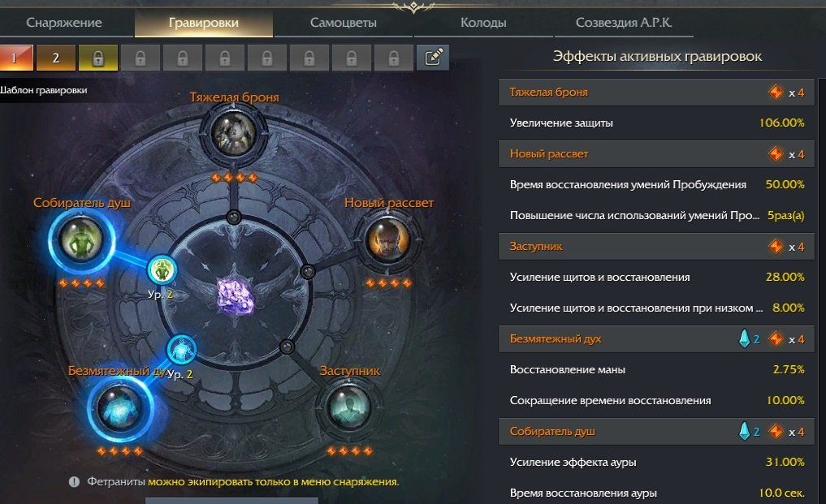Image resolution: width=826 pixels, height=504 pixels.
Task: Expand the Собиратель душ effect header
Action: 656,431
